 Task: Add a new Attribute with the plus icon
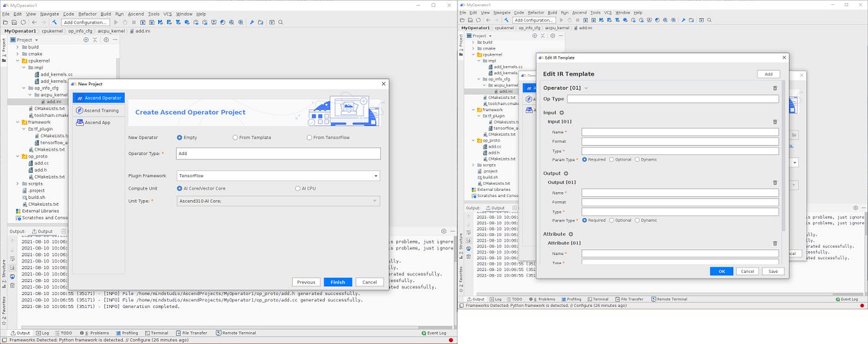571,234
